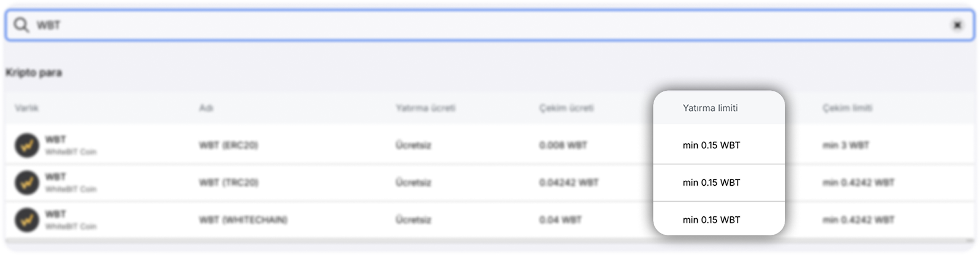Click the WBT (ERC20) name cell
Viewport: 980px width, 255px height.
coord(228,145)
